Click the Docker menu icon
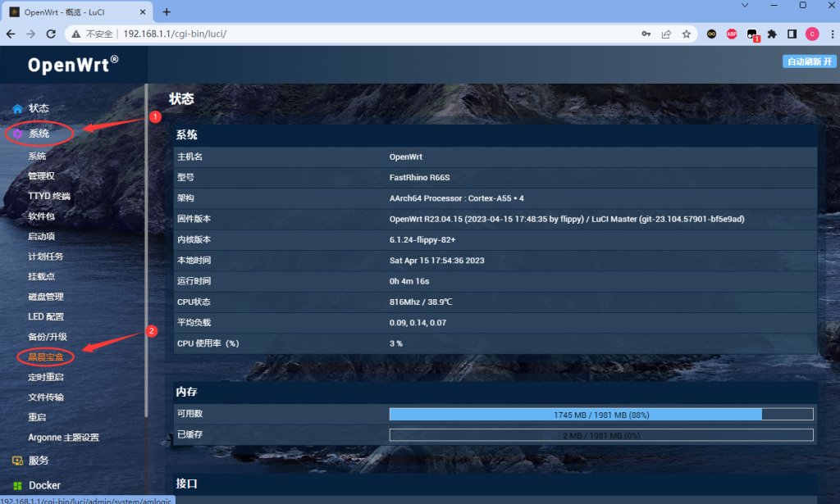The width and height of the screenshot is (840, 504). coord(17,486)
